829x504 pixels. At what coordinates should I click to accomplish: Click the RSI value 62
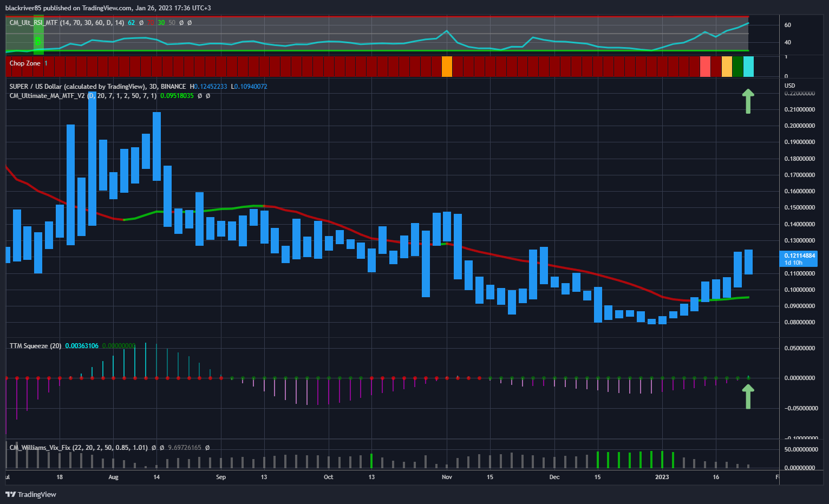click(131, 23)
